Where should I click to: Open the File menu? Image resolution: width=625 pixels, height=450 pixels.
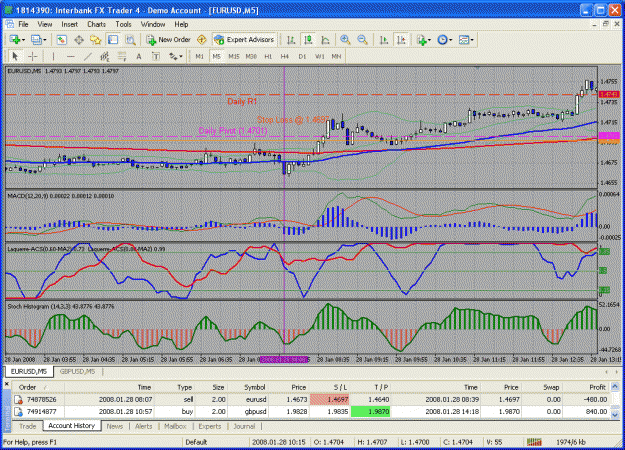[24, 24]
